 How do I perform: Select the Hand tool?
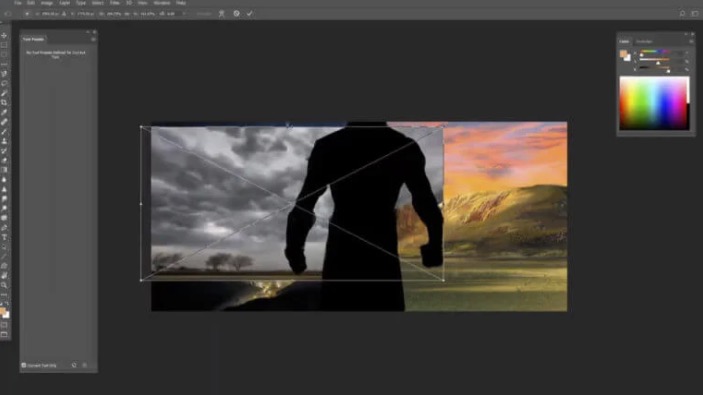tap(4, 276)
